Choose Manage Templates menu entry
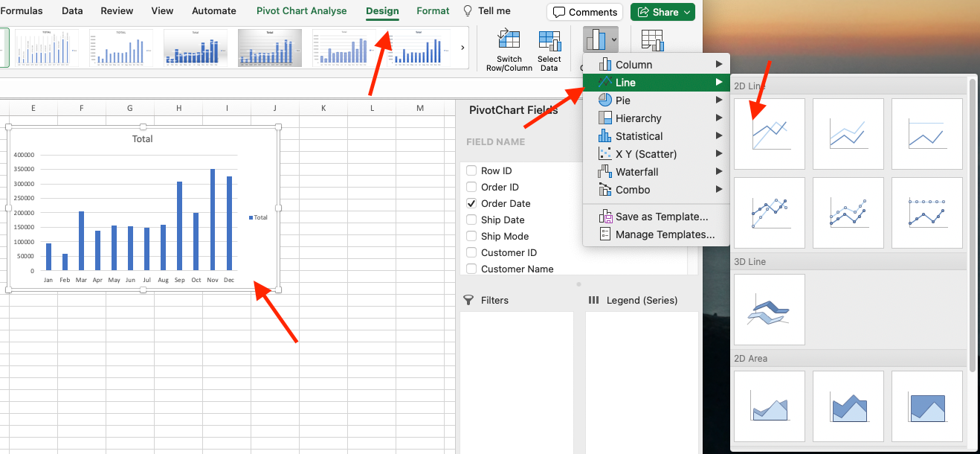This screenshot has height=454, width=980. (657, 234)
